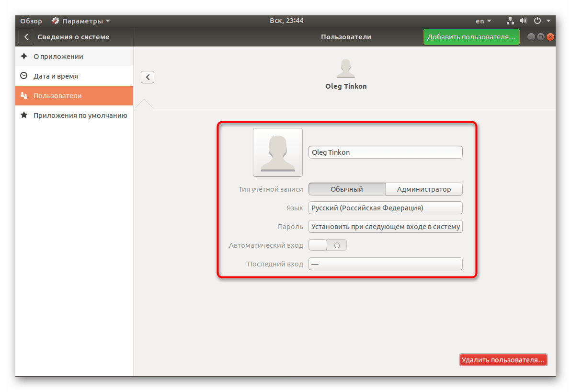Expand the en keyboard layout menu

(x=483, y=21)
